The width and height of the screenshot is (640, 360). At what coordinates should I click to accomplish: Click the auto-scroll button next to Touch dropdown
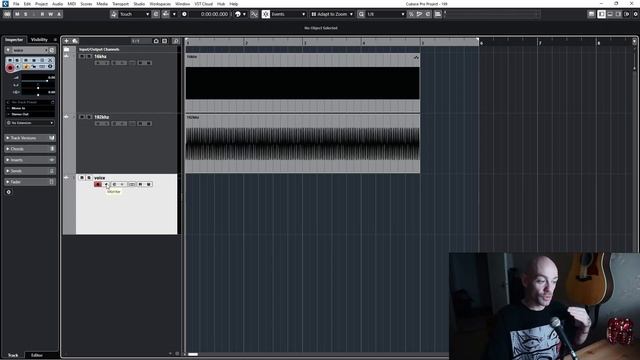tap(156, 14)
